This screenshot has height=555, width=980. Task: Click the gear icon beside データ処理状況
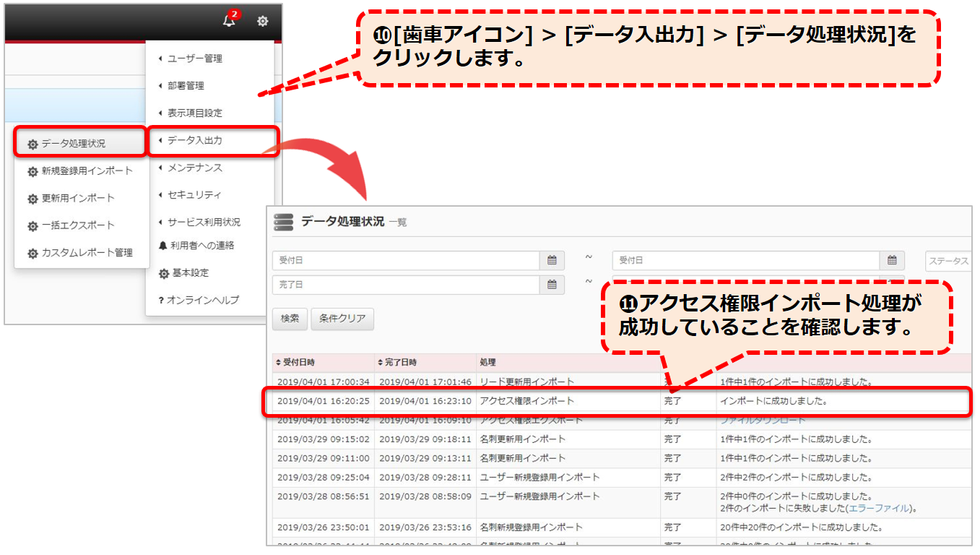(32, 145)
